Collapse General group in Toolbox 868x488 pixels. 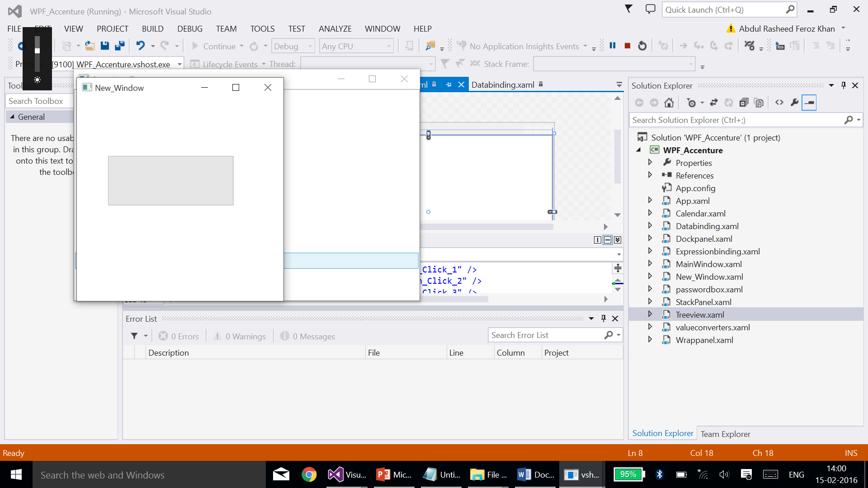pyautogui.click(x=12, y=117)
